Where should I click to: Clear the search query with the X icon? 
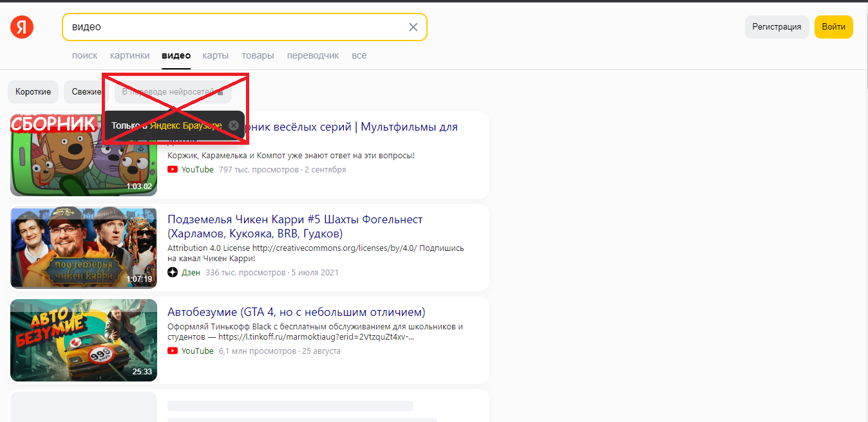click(x=413, y=26)
